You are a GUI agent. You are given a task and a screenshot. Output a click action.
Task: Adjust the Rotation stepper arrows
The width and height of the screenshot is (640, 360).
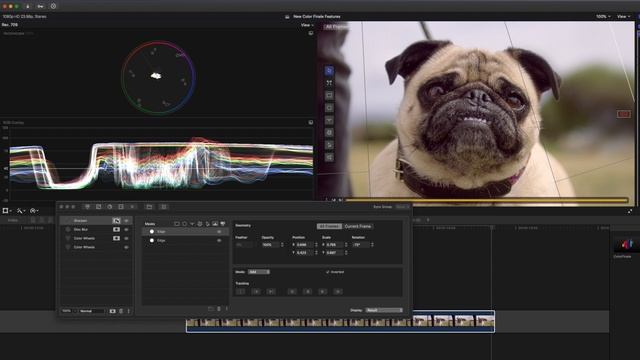tap(372, 245)
